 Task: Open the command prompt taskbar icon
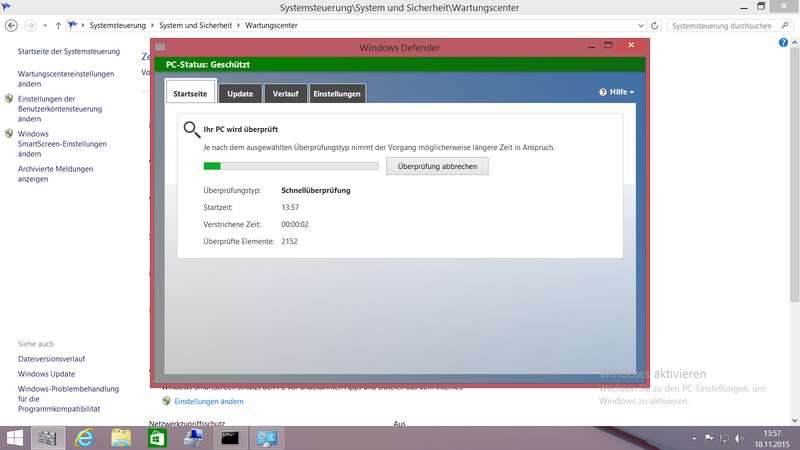(x=230, y=438)
